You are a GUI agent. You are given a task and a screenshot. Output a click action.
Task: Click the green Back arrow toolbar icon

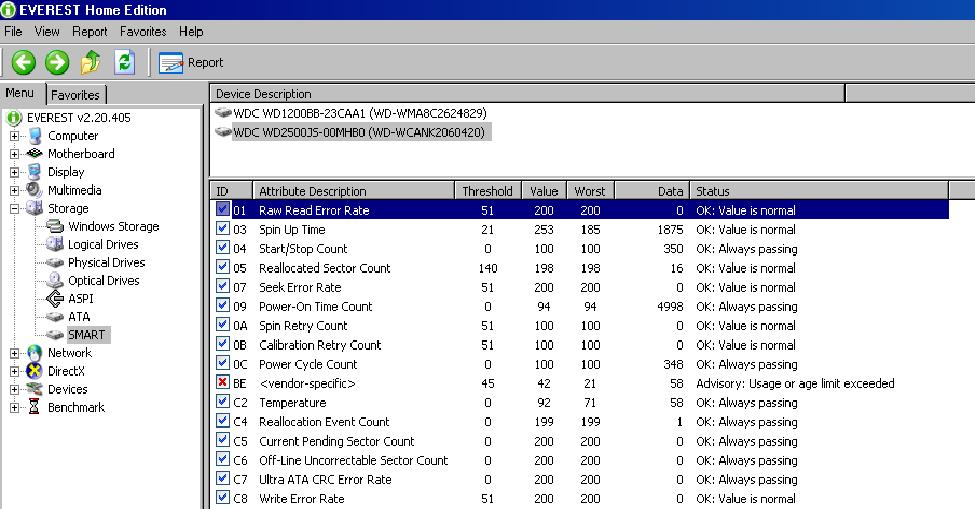(x=24, y=62)
